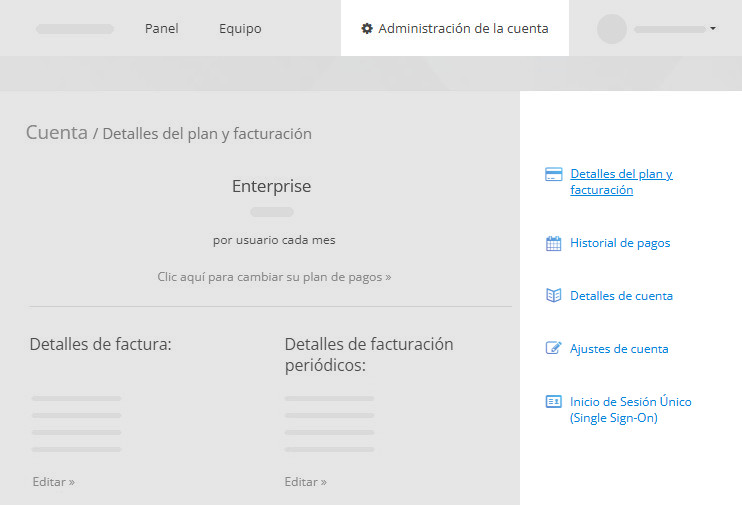This screenshot has height=505, width=742.
Task: Select the Administración de la cuenta tab
Action: [455, 28]
